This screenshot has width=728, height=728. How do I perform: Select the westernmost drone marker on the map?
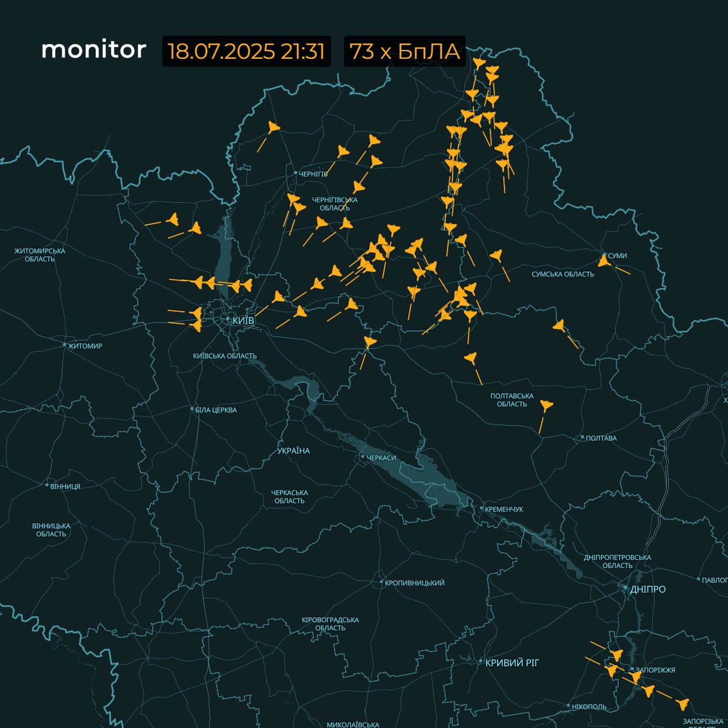(172, 220)
